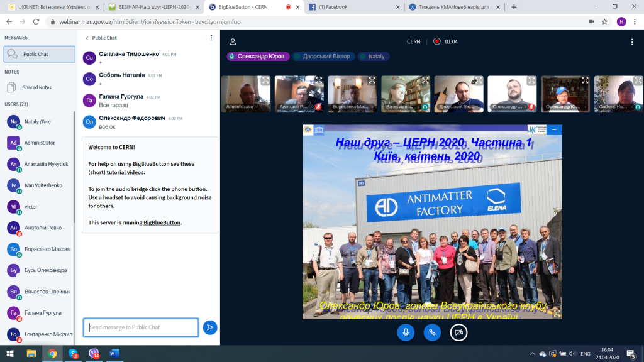Select user Administrator in the users list
Screen dimensions: 644x362
coord(38,143)
